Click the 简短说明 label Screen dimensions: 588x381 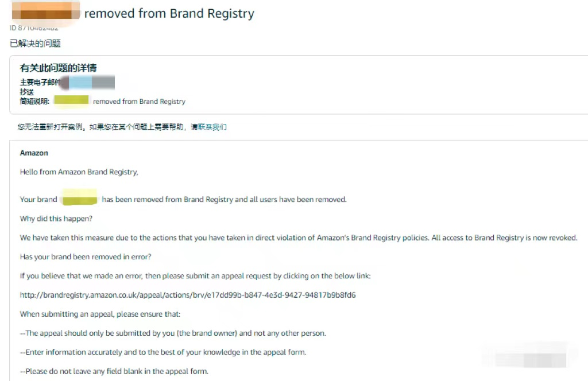point(34,101)
